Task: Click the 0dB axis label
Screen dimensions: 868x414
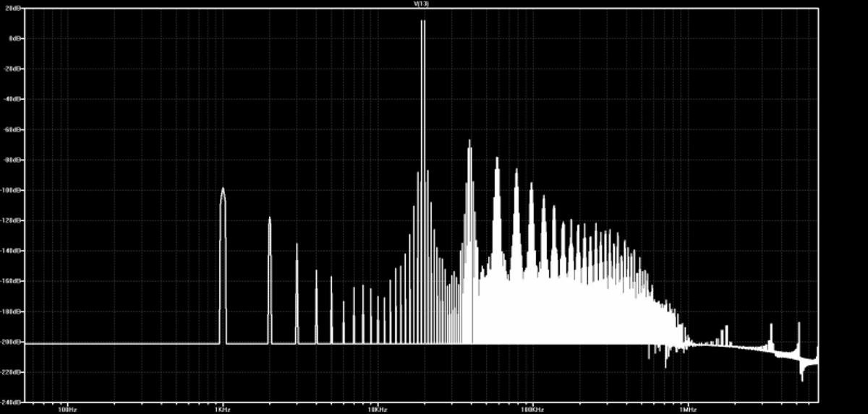Action: pyautogui.click(x=14, y=38)
